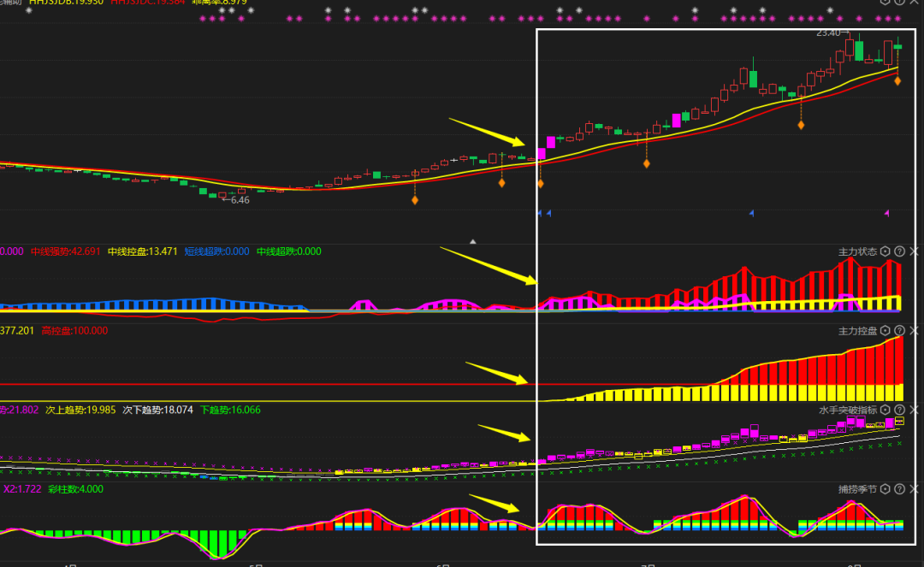Show help for the 主力状态 indicator
This screenshot has height=567, width=924.
pos(899,251)
